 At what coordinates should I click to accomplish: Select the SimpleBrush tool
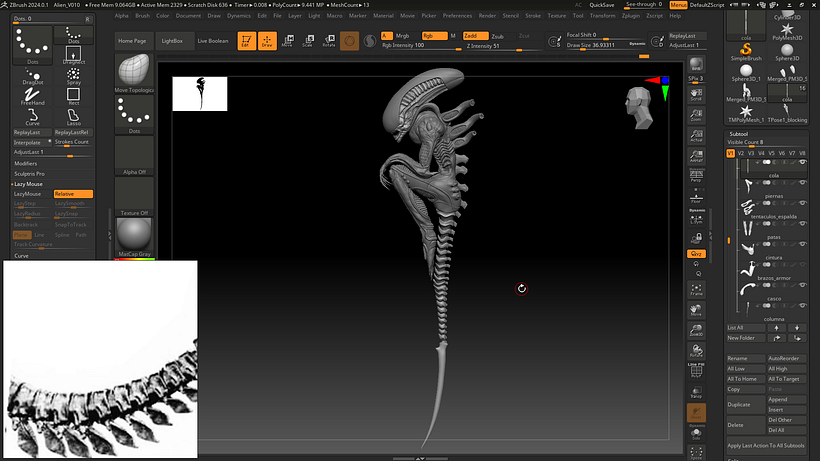pos(746,52)
